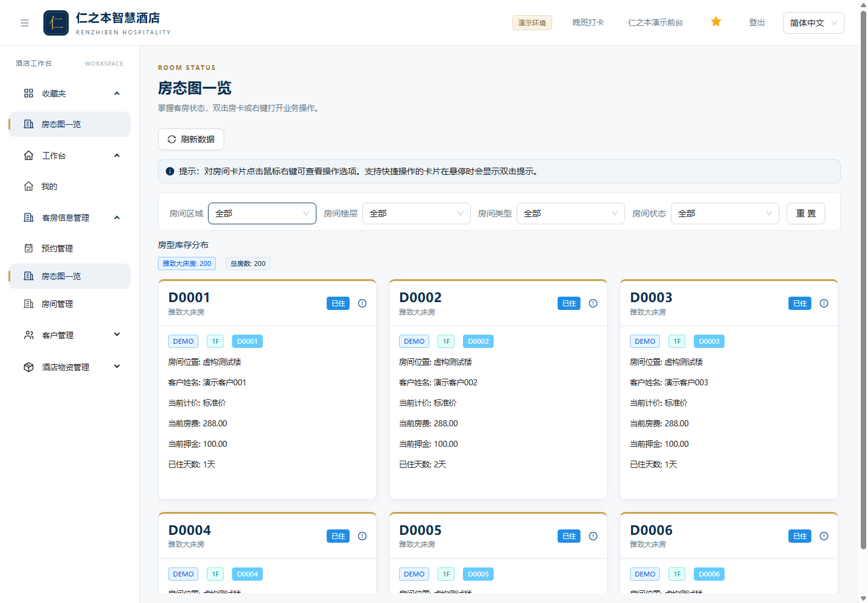868x603 pixels.
Task: Click the 已住 status badge on D0001
Action: (x=338, y=303)
